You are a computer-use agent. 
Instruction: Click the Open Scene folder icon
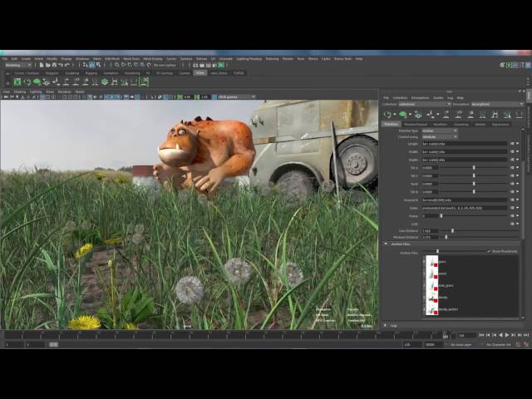click(x=48, y=65)
